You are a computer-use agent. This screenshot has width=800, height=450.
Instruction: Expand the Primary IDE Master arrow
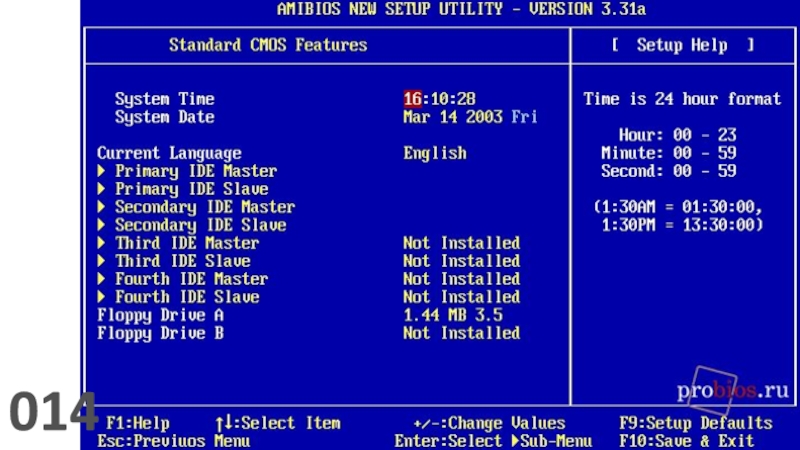point(102,170)
